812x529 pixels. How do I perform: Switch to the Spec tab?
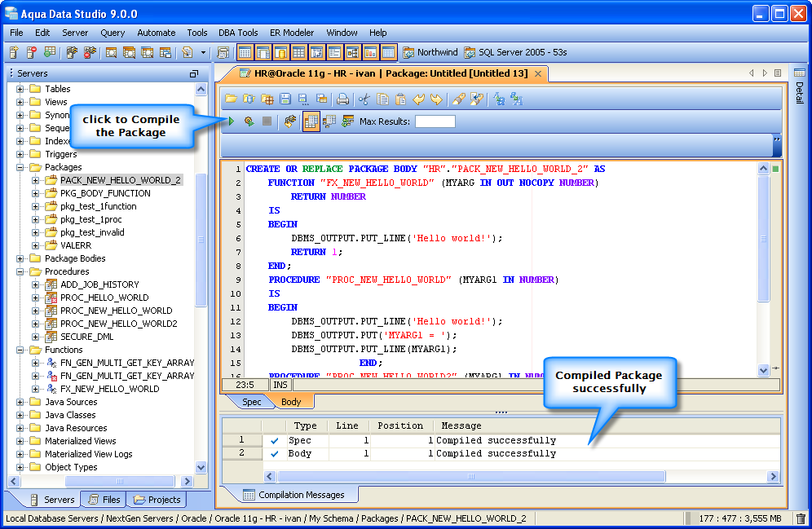click(251, 402)
